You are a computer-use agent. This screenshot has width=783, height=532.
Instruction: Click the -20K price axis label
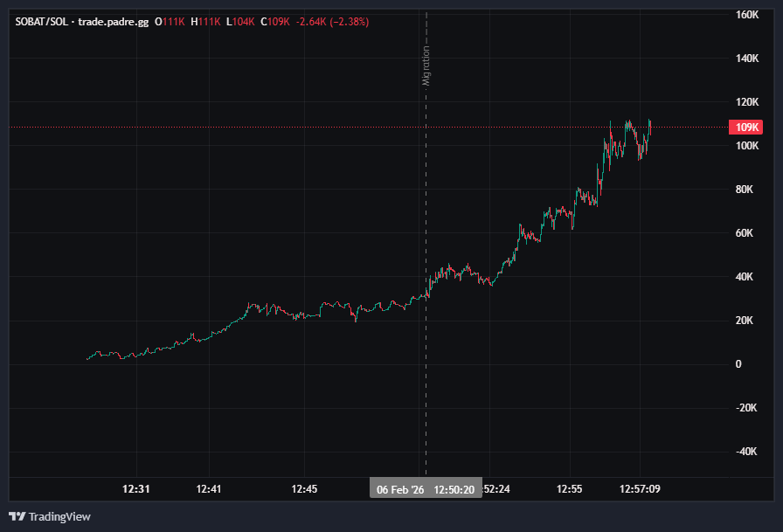click(746, 408)
